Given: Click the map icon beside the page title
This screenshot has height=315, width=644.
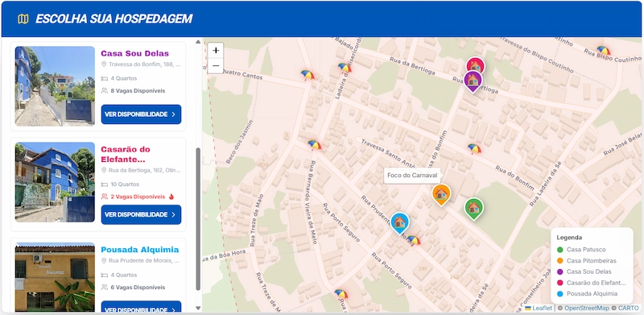Looking at the screenshot, I should tap(23, 19).
